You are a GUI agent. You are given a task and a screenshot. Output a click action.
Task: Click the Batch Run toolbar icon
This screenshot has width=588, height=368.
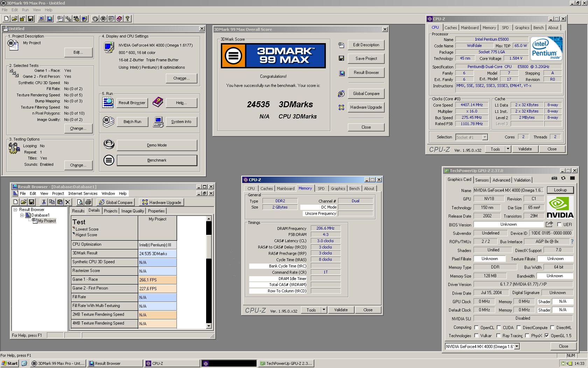[x=111, y=19]
